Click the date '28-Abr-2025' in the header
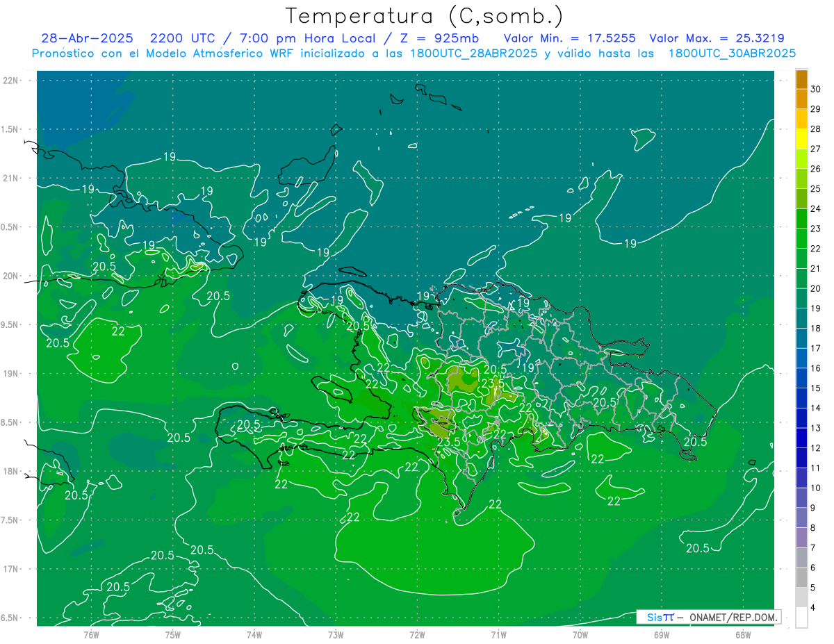This screenshot has height=644, width=834. click(x=87, y=38)
